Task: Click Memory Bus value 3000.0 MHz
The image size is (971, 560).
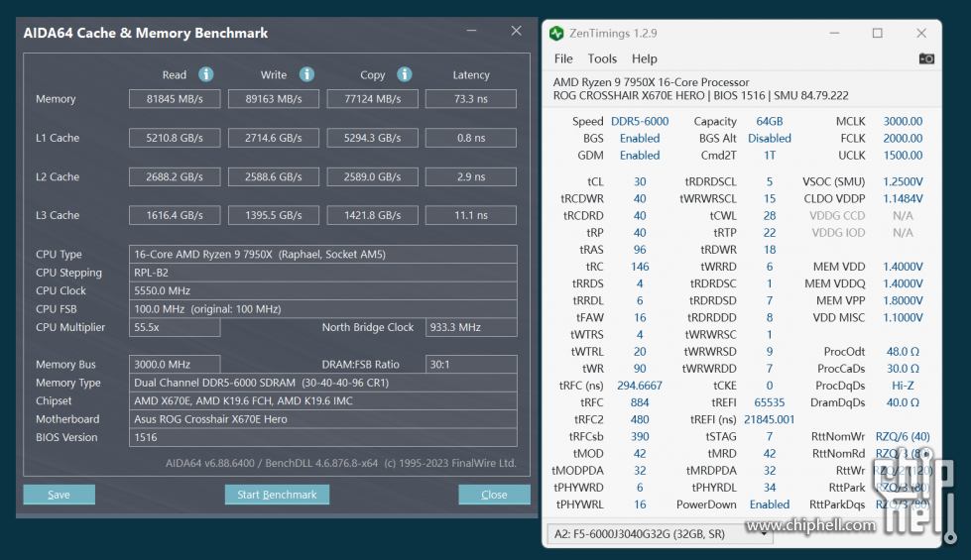Action: coord(175,365)
